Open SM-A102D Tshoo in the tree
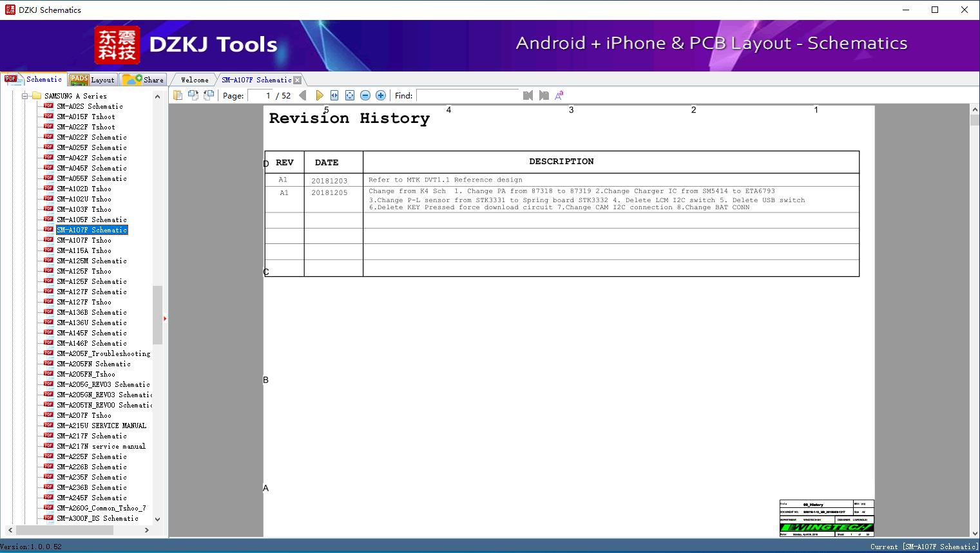Image resolution: width=980 pixels, height=553 pixels. pos(84,189)
